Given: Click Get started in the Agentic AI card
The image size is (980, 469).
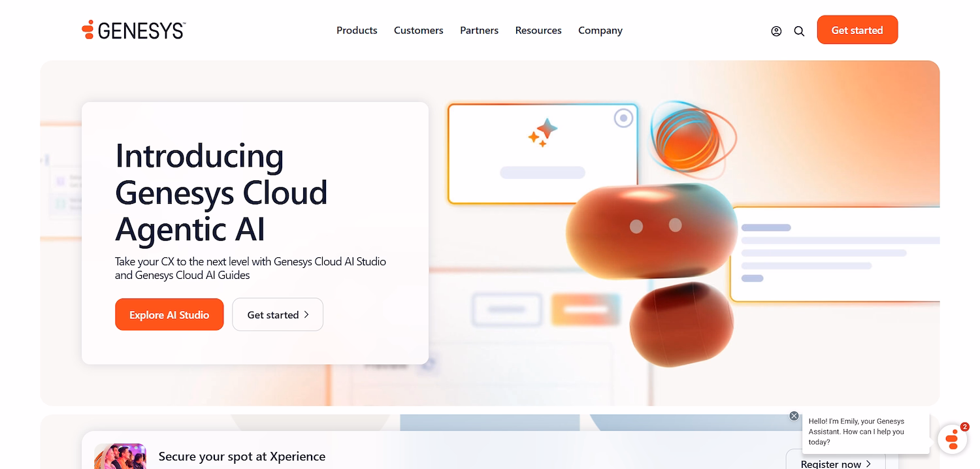Looking at the screenshot, I should 277,314.
